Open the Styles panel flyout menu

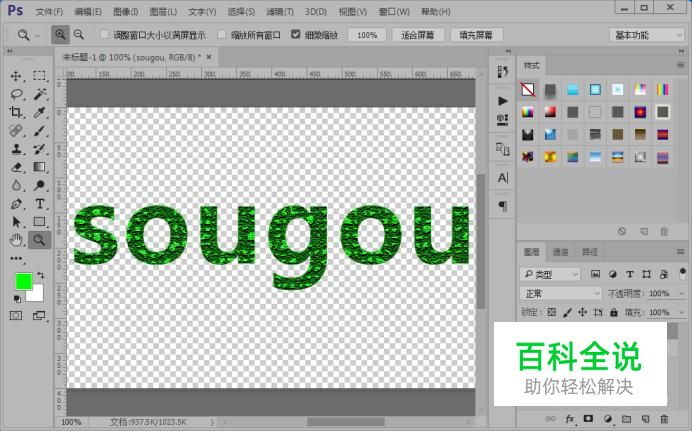(680, 65)
